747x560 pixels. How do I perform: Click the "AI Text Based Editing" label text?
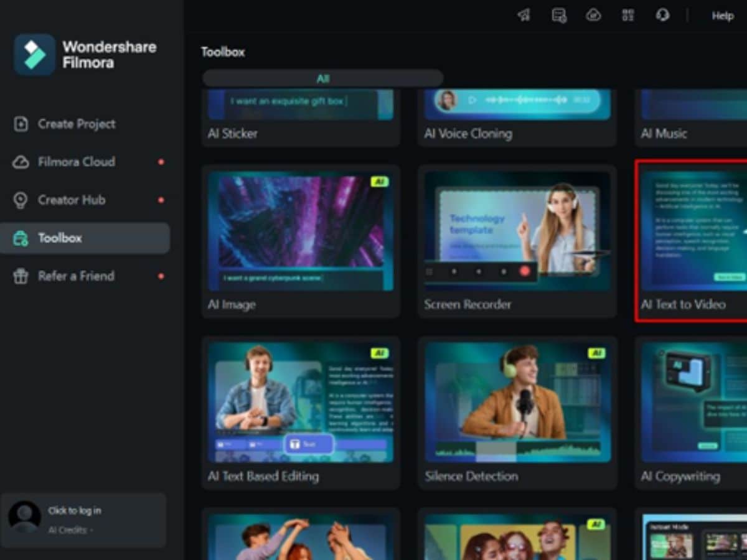tap(263, 477)
